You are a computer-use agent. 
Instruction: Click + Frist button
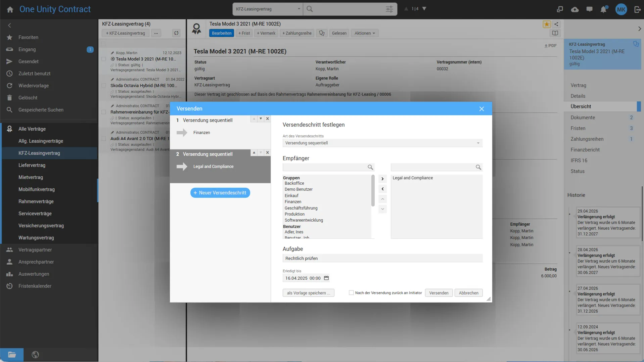(244, 33)
